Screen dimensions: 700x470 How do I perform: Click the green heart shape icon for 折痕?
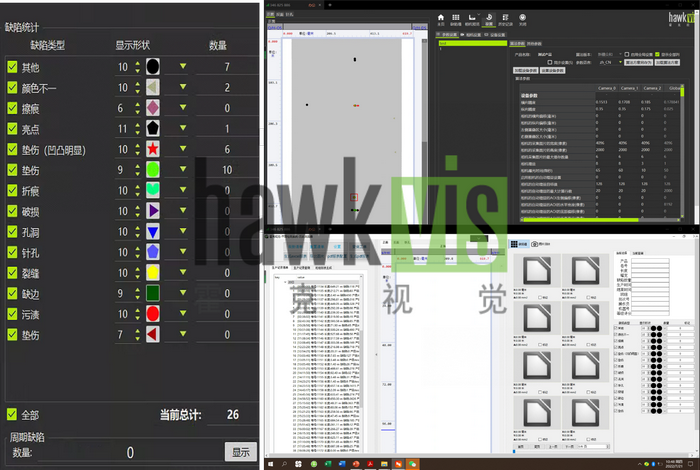pyautogui.click(x=153, y=190)
